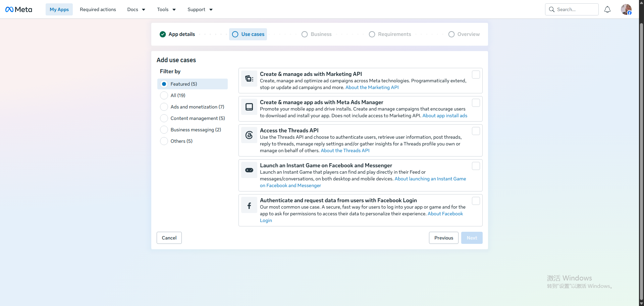Viewport: 644px width, 306px height.
Task: Expand the Tools dropdown menu
Action: click(x=166, y=9)
